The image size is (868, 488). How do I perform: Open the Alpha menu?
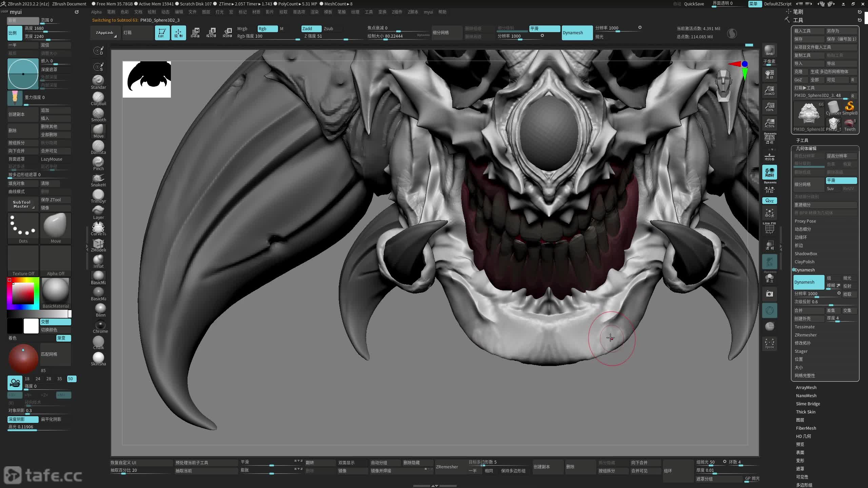pyautogui.click(x=96, y=12)
